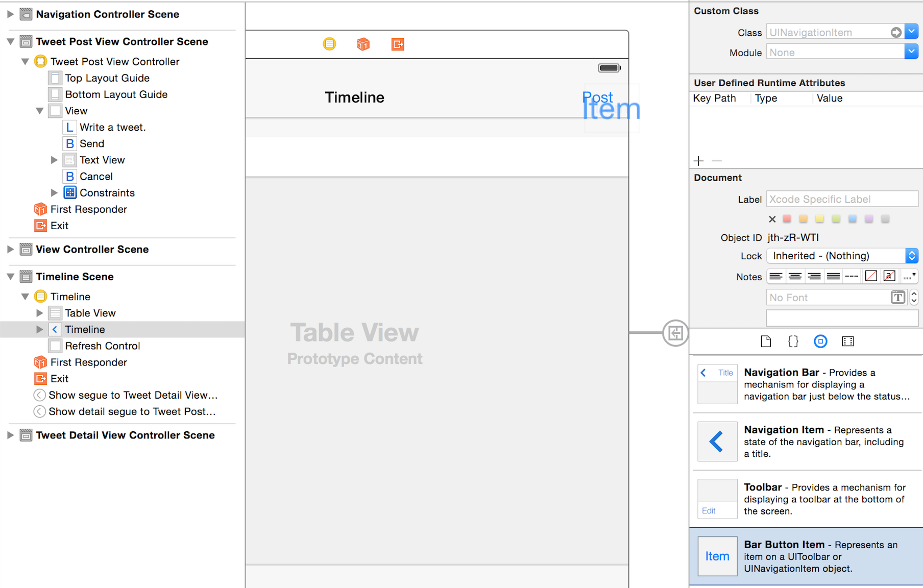The image size is (923, 588).
Task: Open the Quick Help inspector
Action: (766, 341)
